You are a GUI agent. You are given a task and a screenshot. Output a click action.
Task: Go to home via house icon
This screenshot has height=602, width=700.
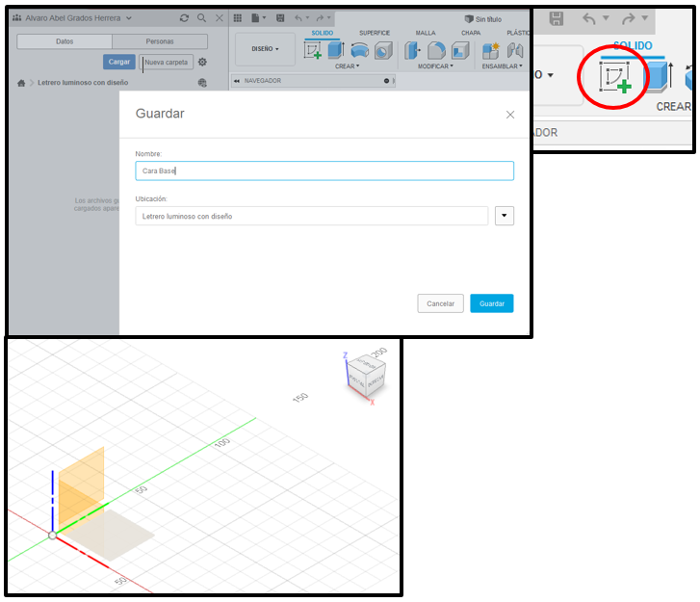tap(21, 83)
